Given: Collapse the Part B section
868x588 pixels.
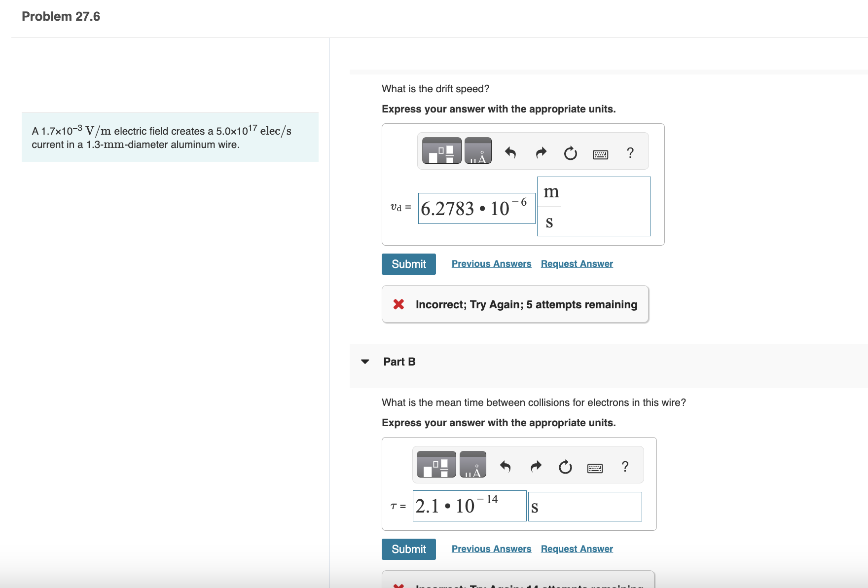Looking at the screenshot, I should 364,361.
